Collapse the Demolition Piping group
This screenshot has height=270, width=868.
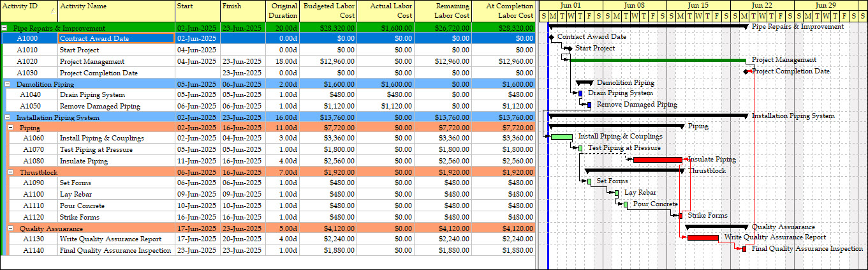pos(8,84)
